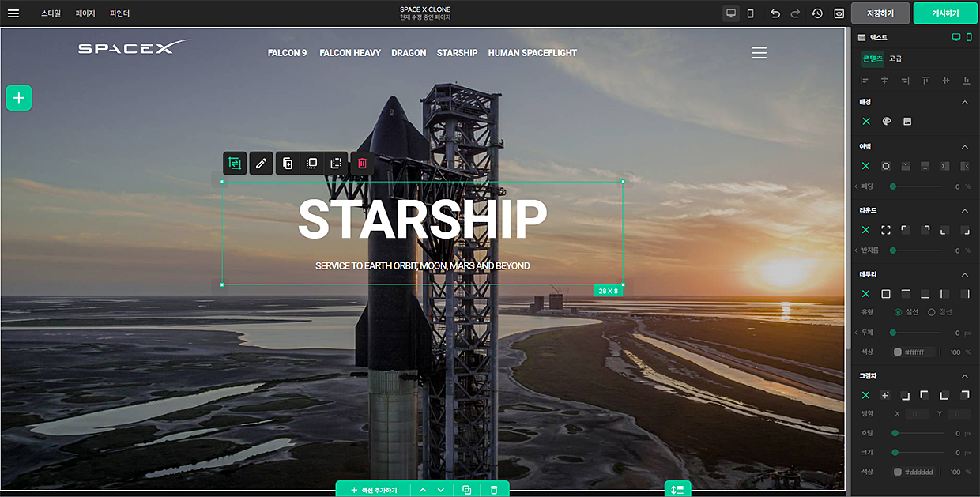Click the shadow color swatch #dddddd
Screen dimensions: 980x497
898,472
